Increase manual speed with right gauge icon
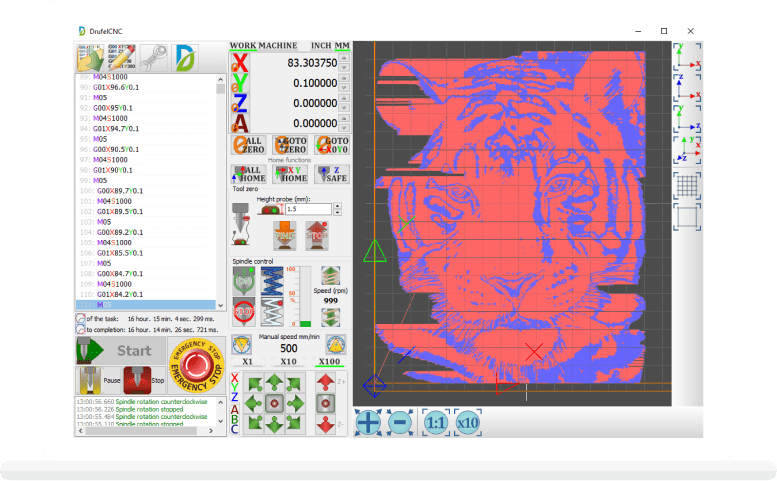Viewport: 777px width, 481px height. point(336,344)
